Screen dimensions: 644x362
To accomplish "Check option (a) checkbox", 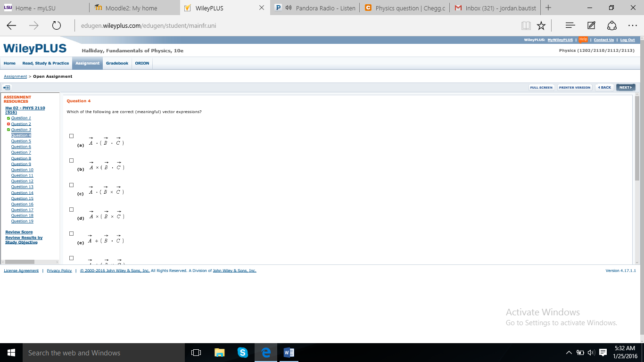I will click(72, 136).
